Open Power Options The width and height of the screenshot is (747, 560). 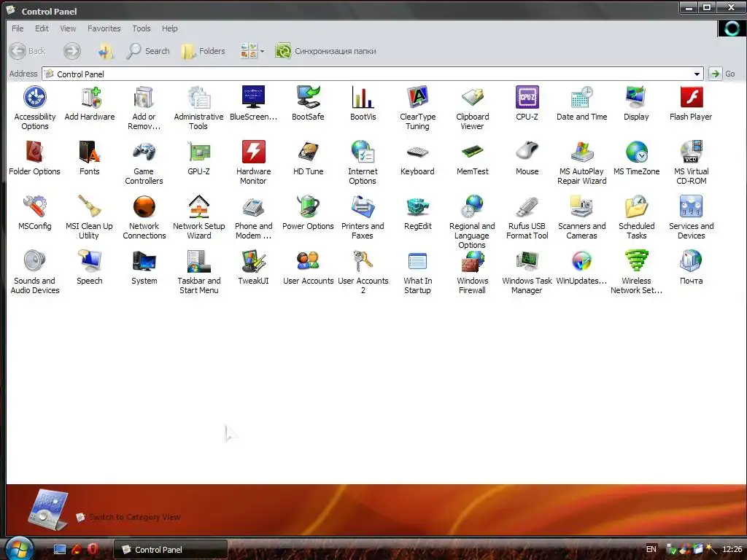309,213
